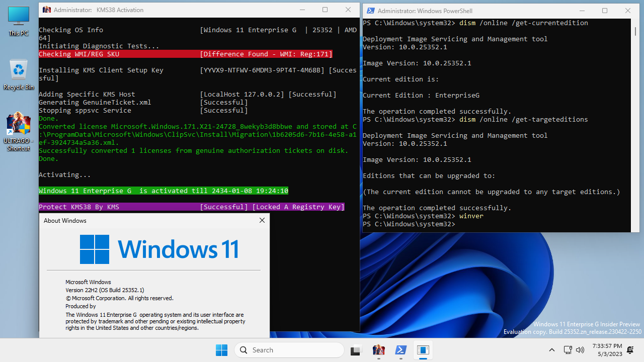Switch to PowerShell via taskbar icon
Image resolution: width=644 pixels, height=362 pixels.
click(x=401, y=350)
